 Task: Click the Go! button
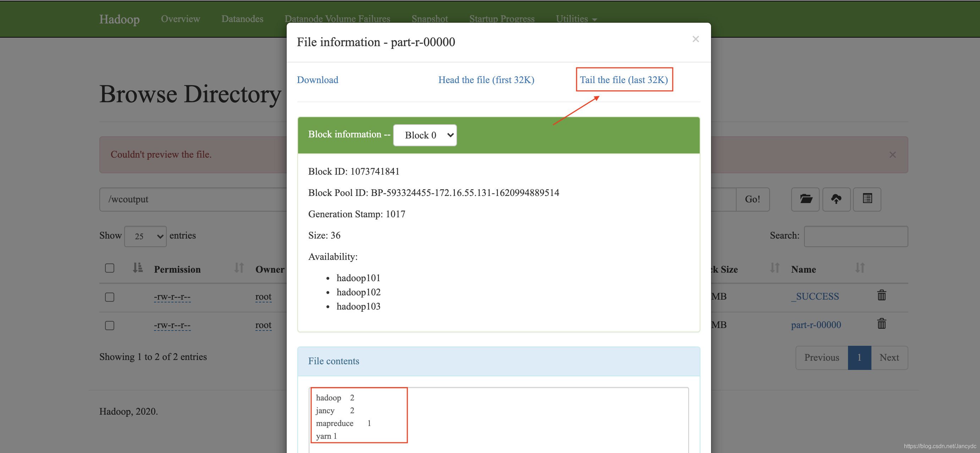pyautogui.click(x=753, y=200)
